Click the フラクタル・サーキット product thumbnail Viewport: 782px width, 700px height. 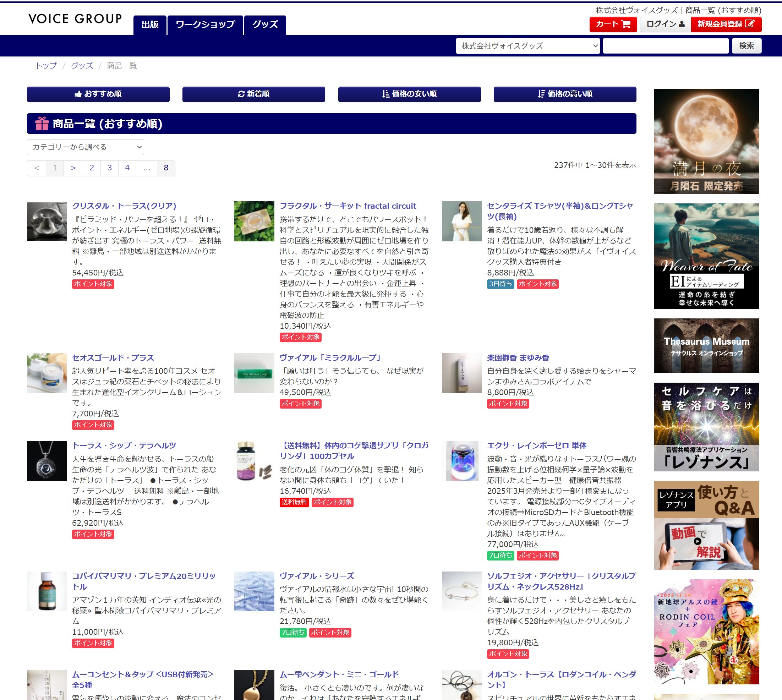click(x=254, y=222)
